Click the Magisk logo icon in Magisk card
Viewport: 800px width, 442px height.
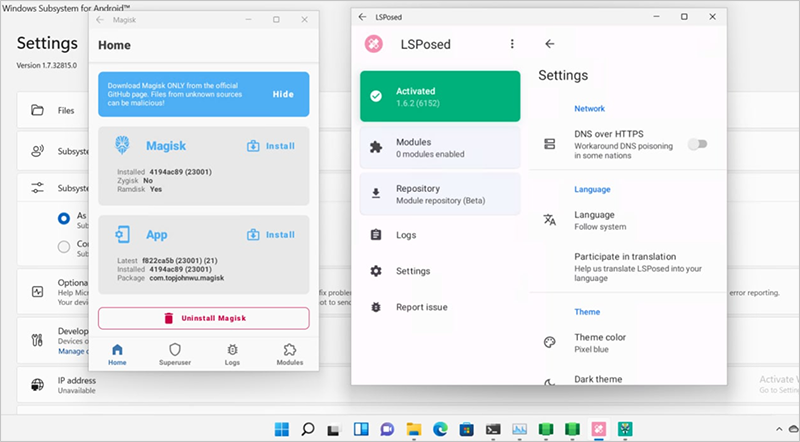(x=122, y=145)
